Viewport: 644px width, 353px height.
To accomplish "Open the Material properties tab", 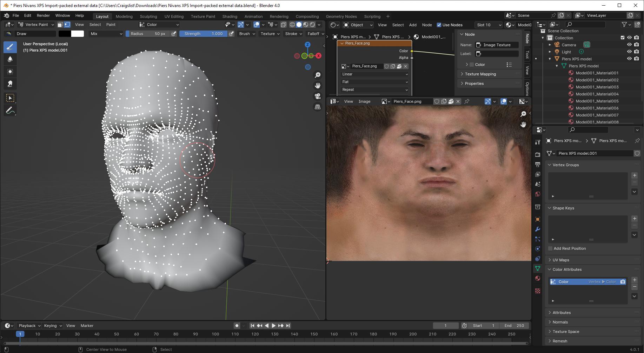I will (x=537, y=278).
